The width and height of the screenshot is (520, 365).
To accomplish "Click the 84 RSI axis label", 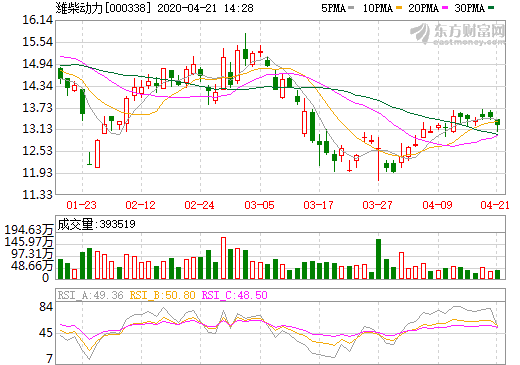I will 46,307.
